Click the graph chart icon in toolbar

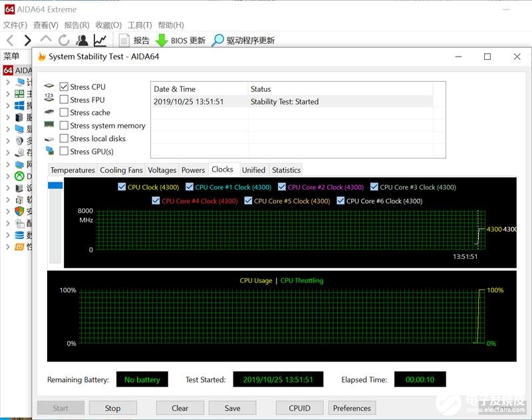[100, 41]
